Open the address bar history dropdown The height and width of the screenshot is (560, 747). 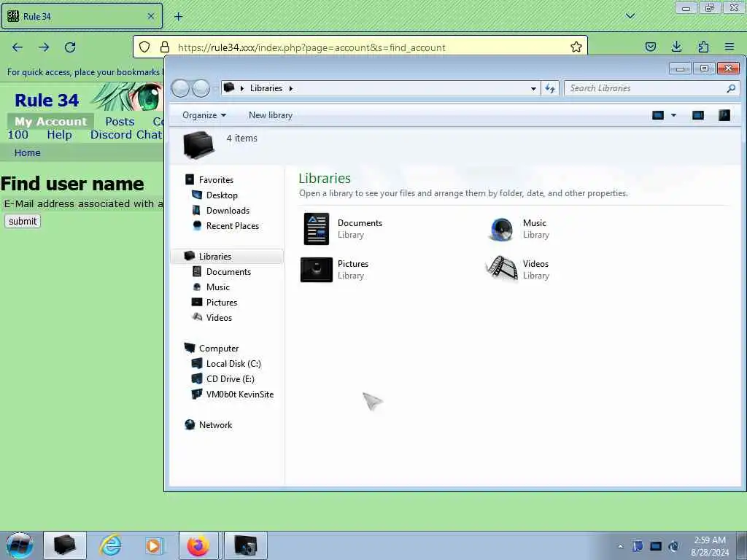pos(533,88)
